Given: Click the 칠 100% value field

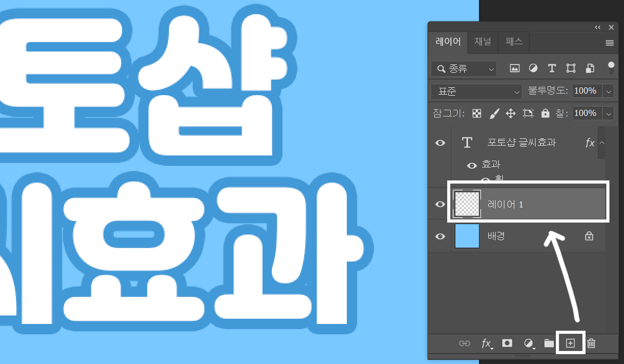Looking at the screenshot, I should (x=587, y=113).
